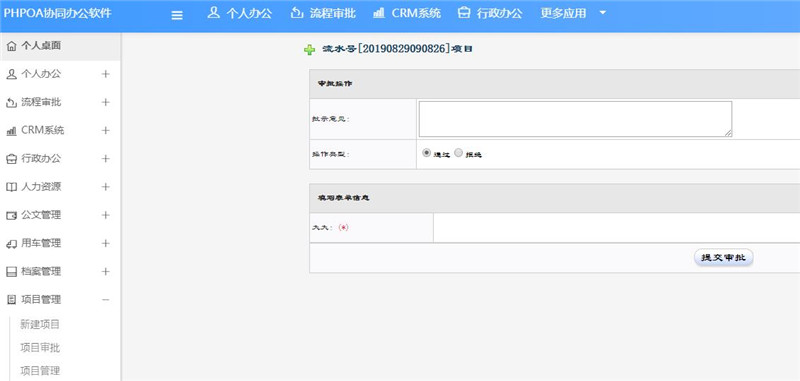Open 项目管理 submenu link under project section
The image size is (800, 381).
point(40,370)
